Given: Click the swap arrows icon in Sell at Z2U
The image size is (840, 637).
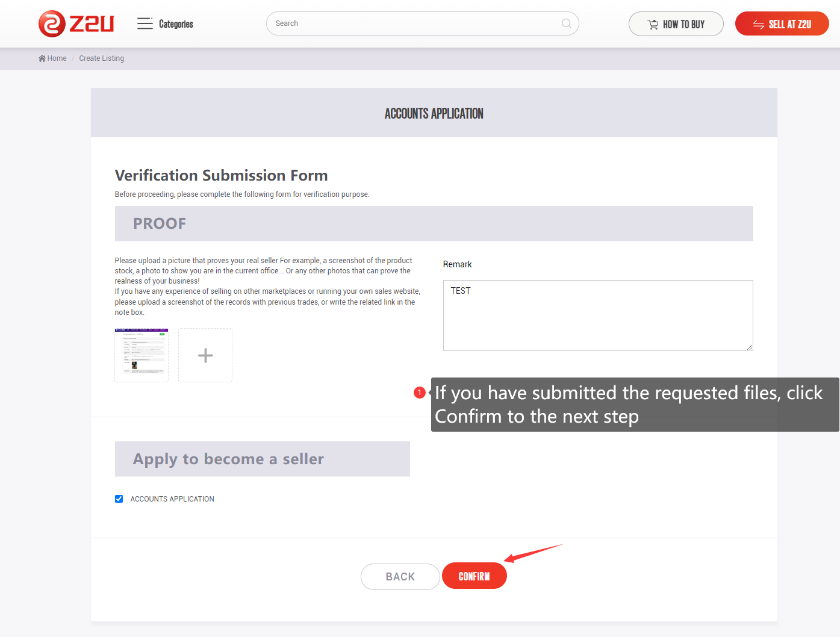Looking at the screenshot, I should pos(759,25).
